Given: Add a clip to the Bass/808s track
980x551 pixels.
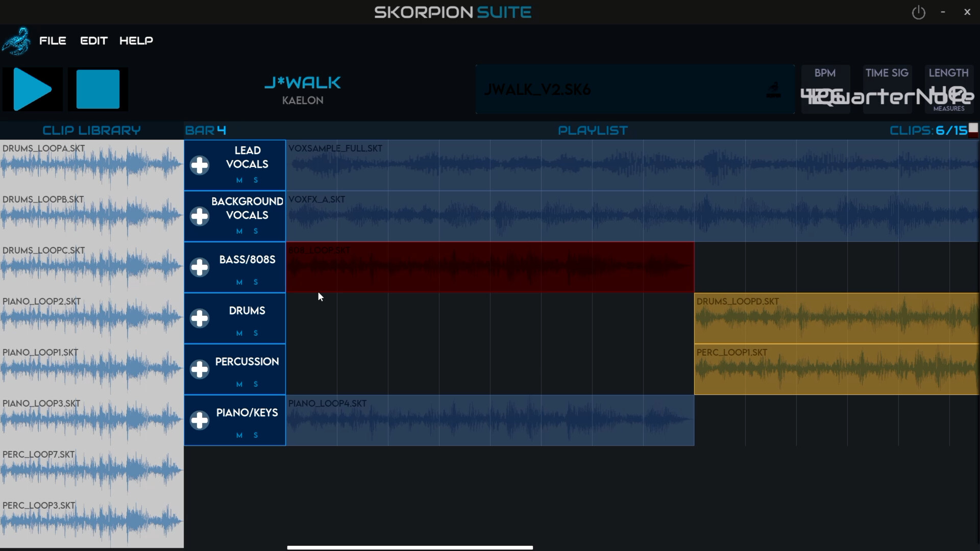Looking at the screenshot, I should 200,267.
